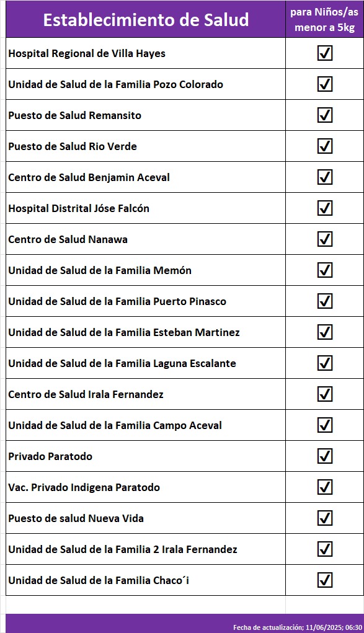Select the Familia Campo Aceval cell
Screen dimensions: 364x633
(146, 425)
